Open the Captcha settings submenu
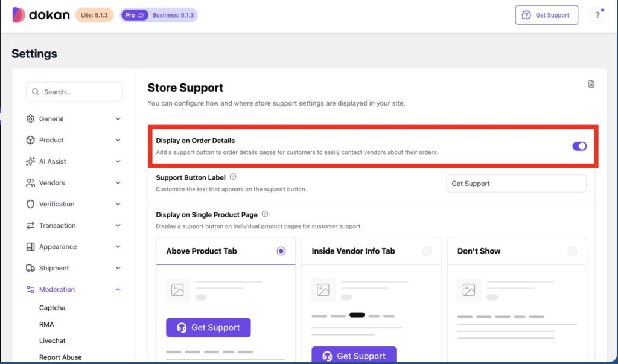This screenshot has height=364, width=618. (x=52, y=308)
